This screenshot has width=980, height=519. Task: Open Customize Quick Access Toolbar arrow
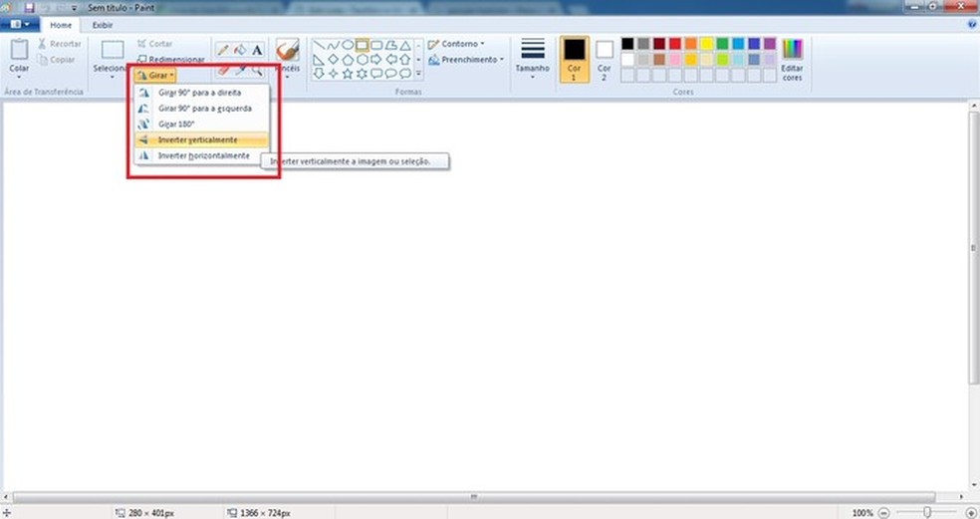[x=74, y=8]
